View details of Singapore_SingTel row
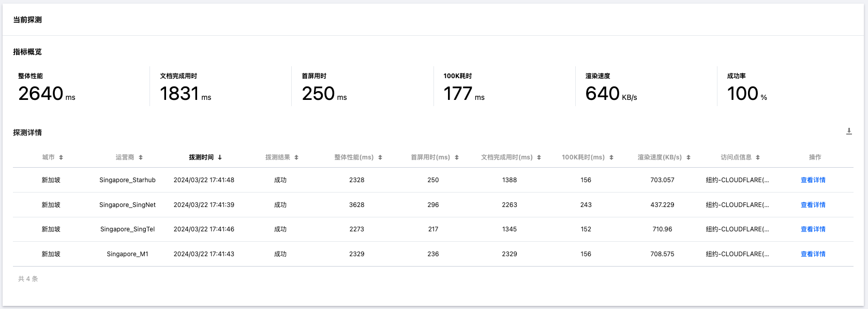The image size is (868, 309). coord(813,229)
